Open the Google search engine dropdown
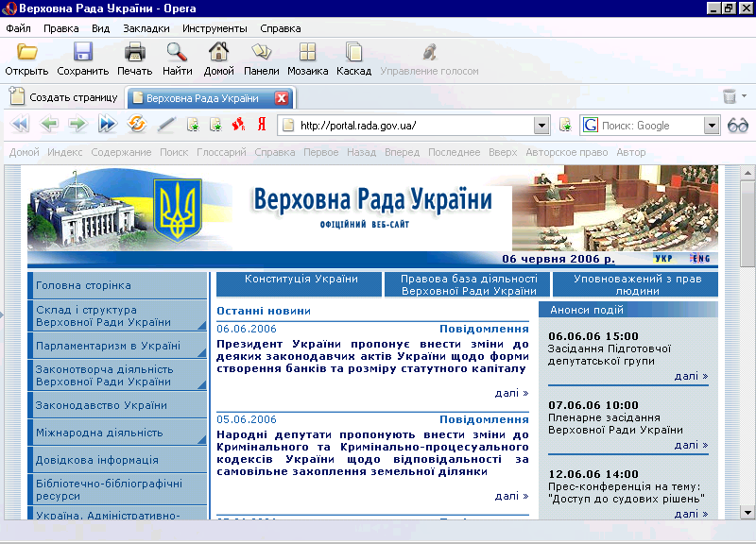The image size is (756, 544). (712, 126)
